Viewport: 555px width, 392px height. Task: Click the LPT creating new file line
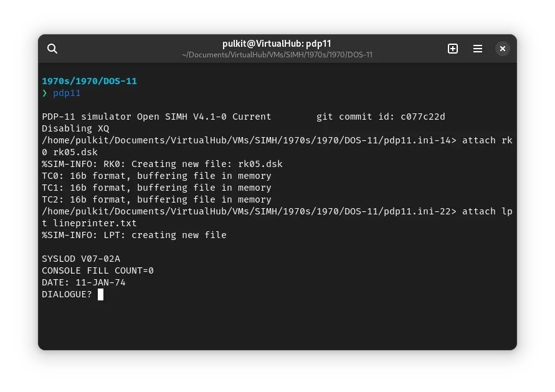click(x=134, y=235)
